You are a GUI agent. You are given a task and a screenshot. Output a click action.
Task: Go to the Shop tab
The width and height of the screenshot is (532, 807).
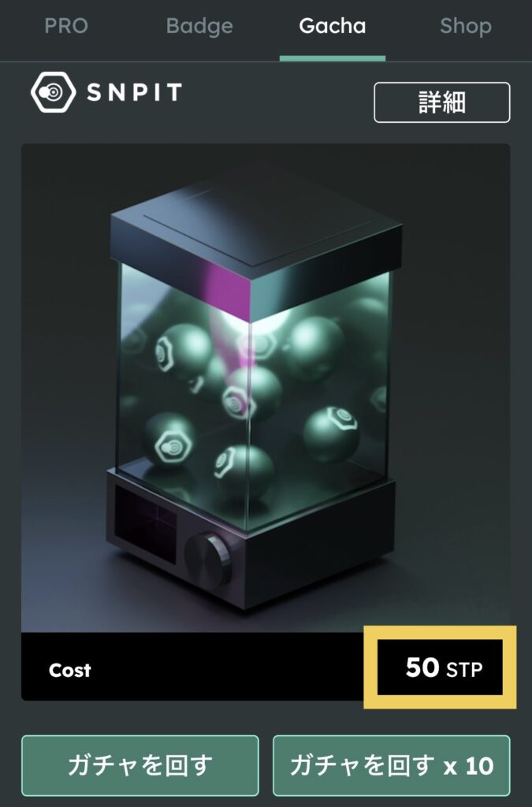pyautogui.click(x=466, y=26)
